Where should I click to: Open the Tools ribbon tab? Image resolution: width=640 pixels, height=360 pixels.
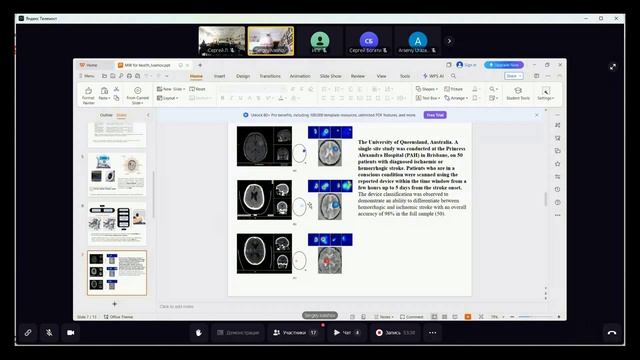(405, 76)
